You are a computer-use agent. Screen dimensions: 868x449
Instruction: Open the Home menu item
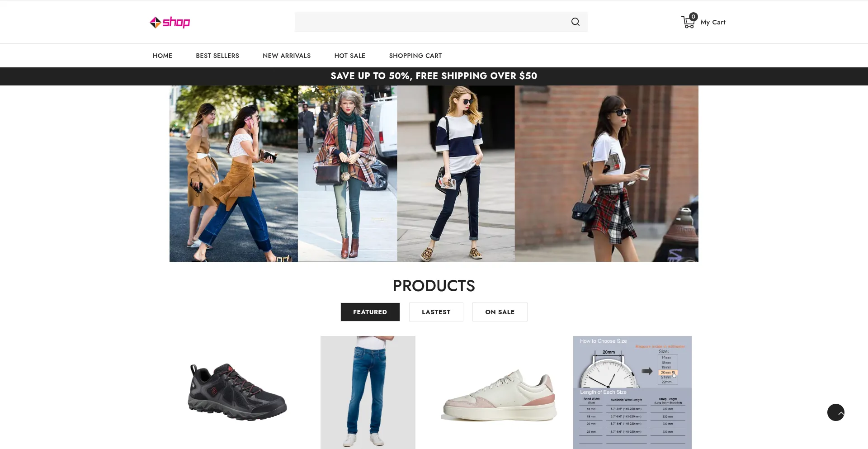pos(162,56)
